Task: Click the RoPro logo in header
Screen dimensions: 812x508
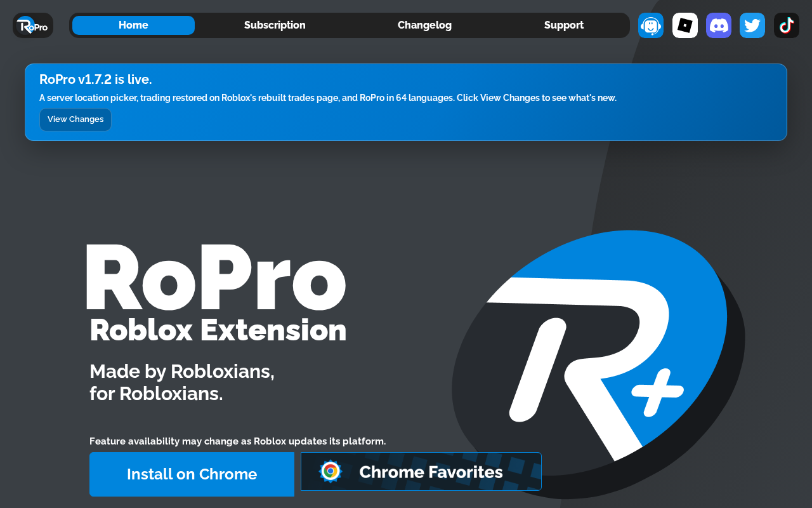Action: [33, 25]
